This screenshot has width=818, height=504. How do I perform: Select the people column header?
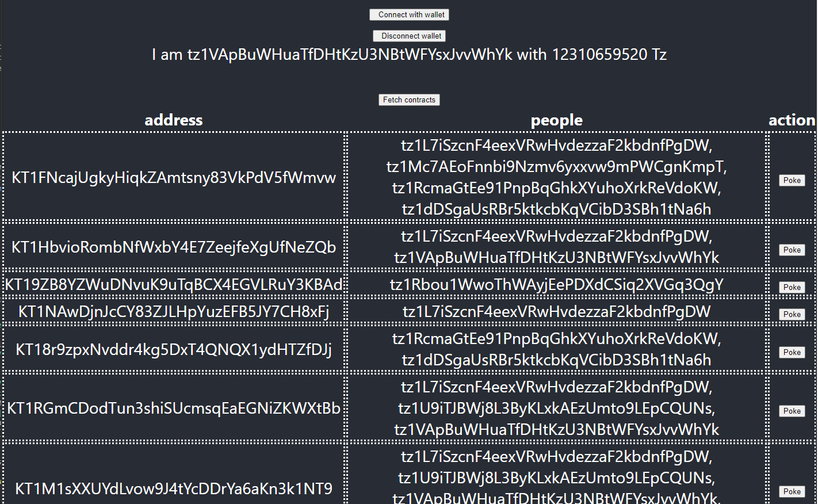pyautogui.click(x=556, y=120)
